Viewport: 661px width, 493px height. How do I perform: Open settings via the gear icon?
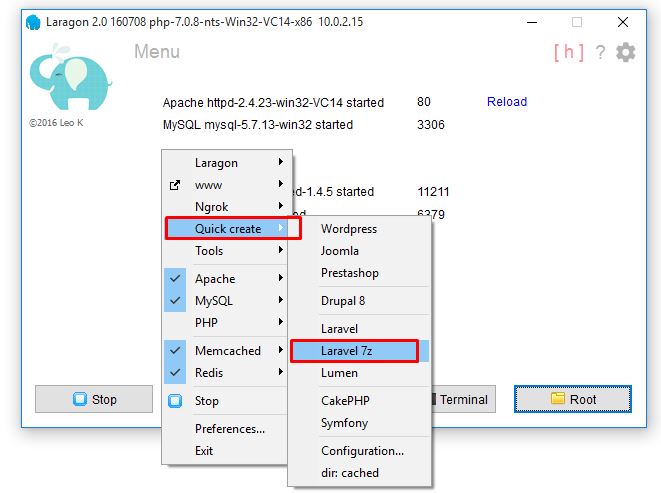626,52
